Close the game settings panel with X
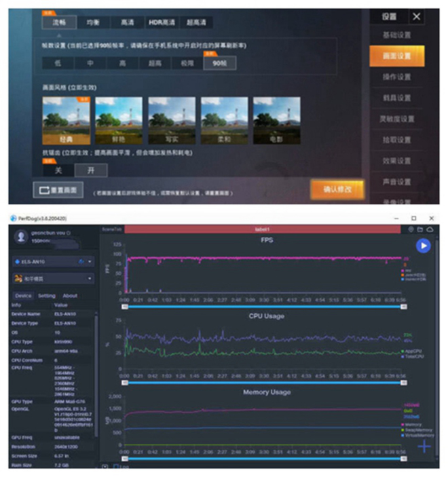 tap(417, 16)
